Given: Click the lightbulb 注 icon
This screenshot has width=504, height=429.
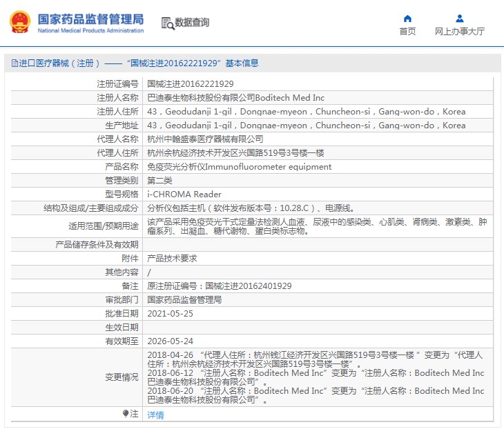Looking at the screenshot, I should pyautogui.click(x=126, y=413).
